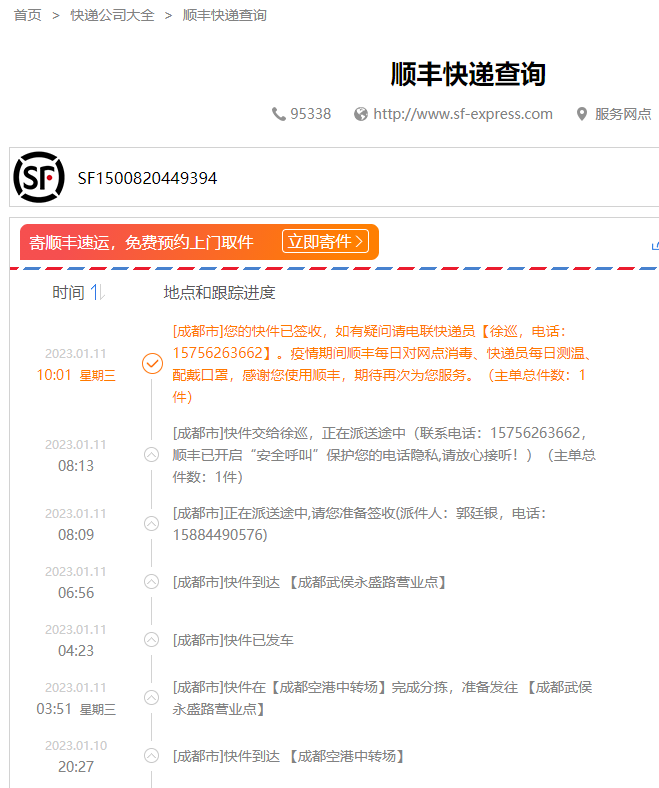Viewport: 659px width, 788px height.
Task: Click the 04:23 timestamp
Action: (x=76, y=651)
